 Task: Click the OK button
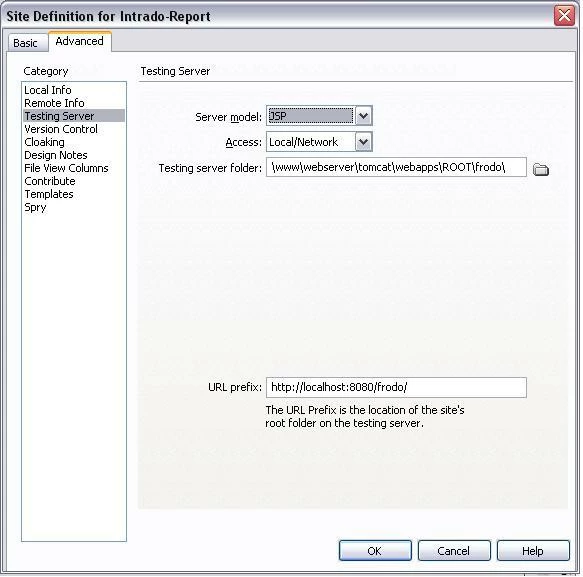point(375,551)
